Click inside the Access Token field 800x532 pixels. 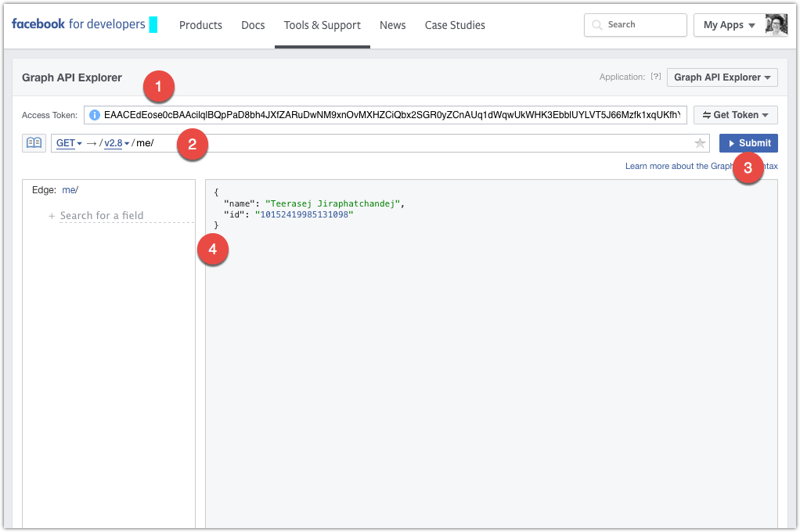coord(391,114)
